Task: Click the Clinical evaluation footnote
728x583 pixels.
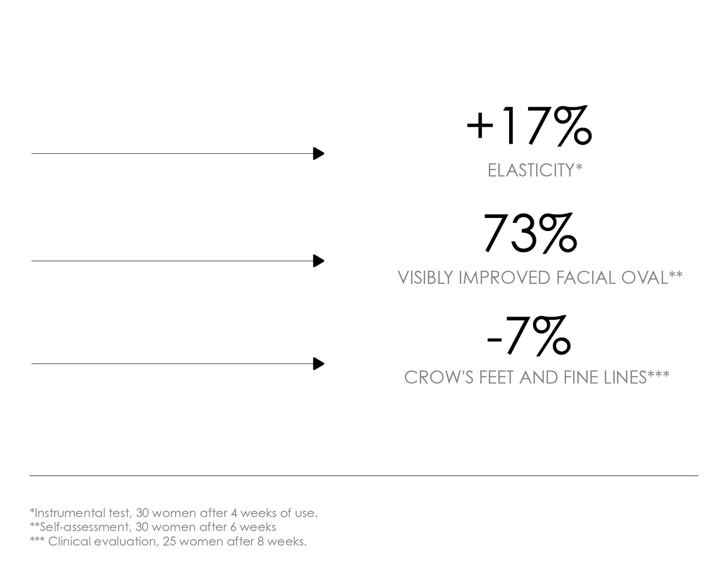Action: pyautogui.click(x=168, y=541)
